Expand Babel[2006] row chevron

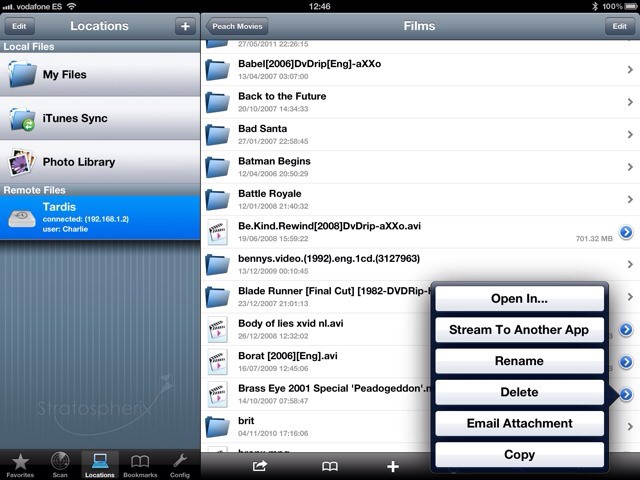click(x=630, y=70)
